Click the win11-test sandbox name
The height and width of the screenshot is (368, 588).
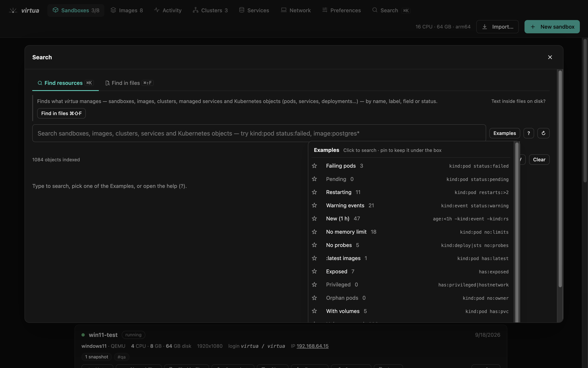tap(103, 335)
